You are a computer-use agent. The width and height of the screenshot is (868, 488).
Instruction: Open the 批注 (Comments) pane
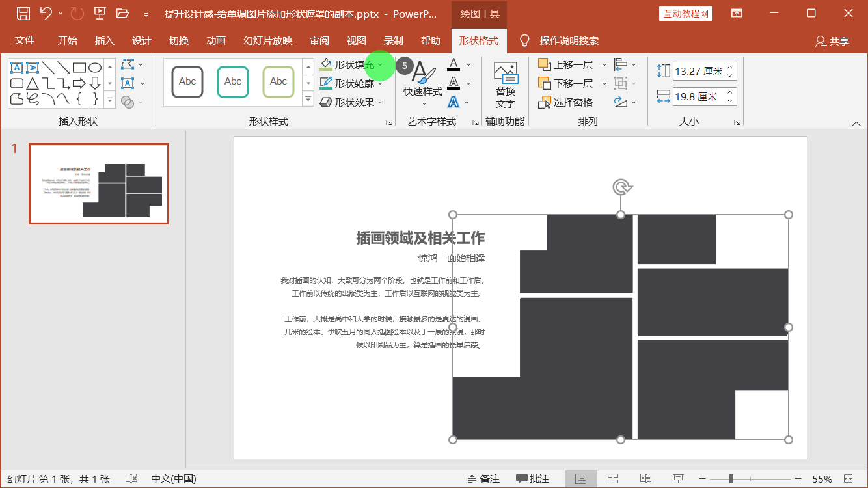tap(534, 478)
